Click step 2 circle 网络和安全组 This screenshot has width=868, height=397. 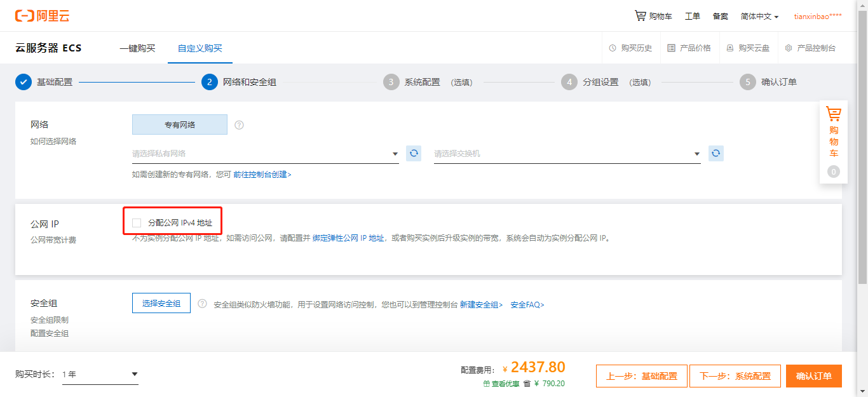pyautogui.click(x=210, y=82)
